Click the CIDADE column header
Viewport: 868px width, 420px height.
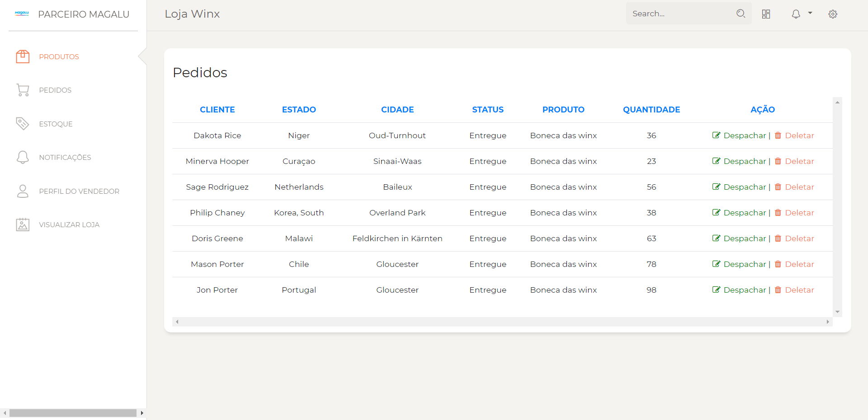pyautogui.click(x=397, y=110)
